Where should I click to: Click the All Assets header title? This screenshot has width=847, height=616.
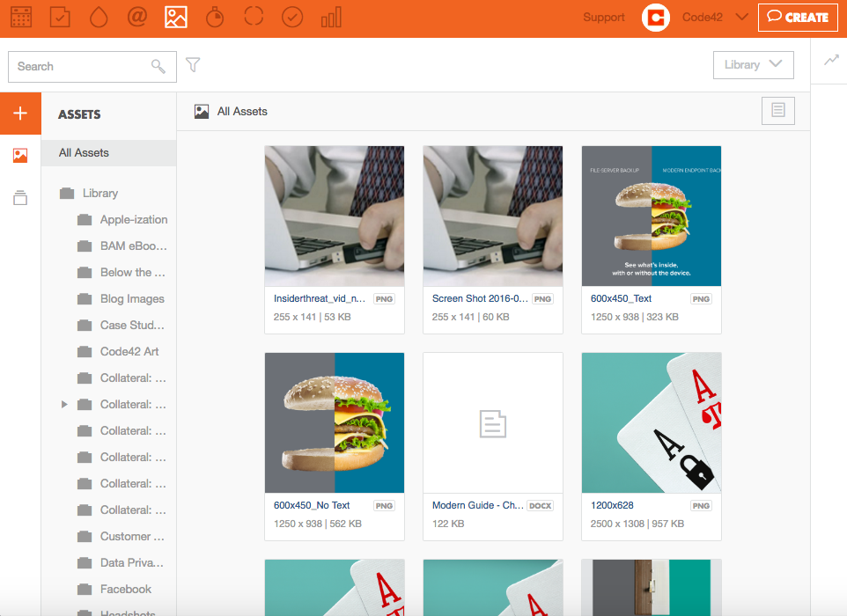tap(242, 112)
